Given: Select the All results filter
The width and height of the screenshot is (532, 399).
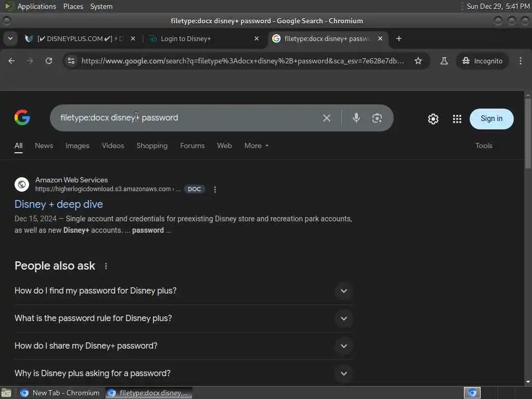Looking at the screenshot, I should (18, 146).
